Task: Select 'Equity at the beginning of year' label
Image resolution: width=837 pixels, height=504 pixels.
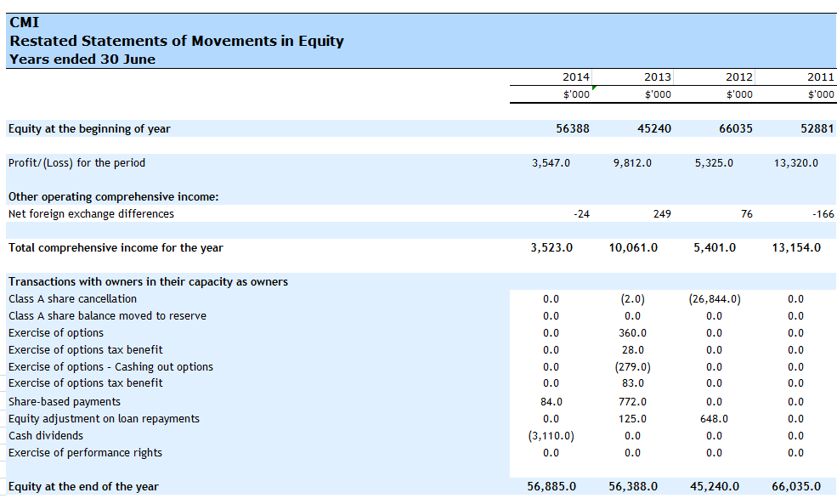Action: (89, 128)
